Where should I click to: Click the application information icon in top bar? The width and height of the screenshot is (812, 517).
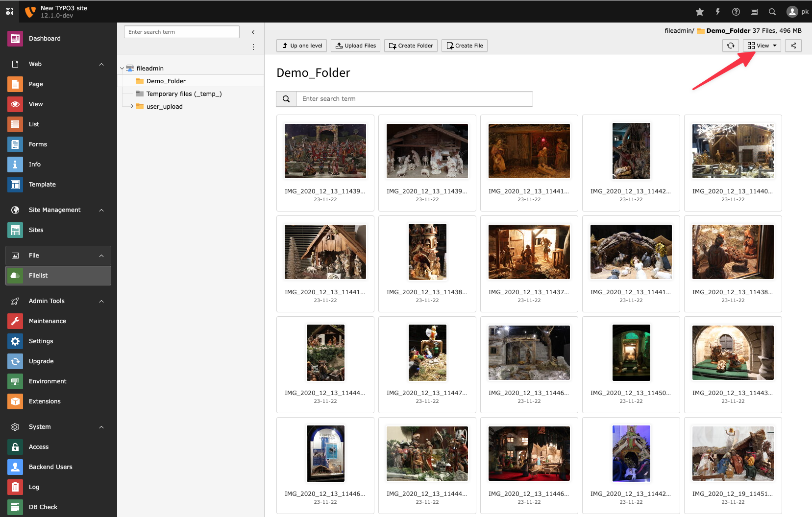[754, 12]
